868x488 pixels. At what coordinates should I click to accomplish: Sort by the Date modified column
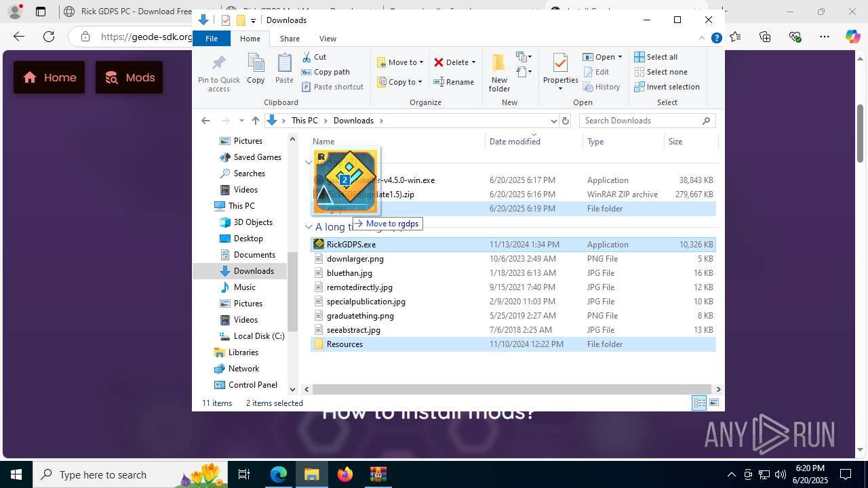[x=534, y=141]
